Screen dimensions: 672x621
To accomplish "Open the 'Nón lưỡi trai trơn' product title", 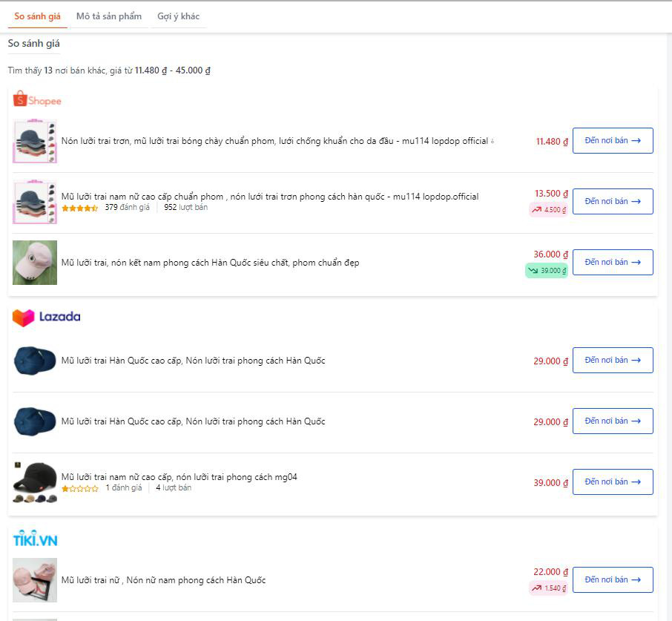I will (x=274, y=141).
